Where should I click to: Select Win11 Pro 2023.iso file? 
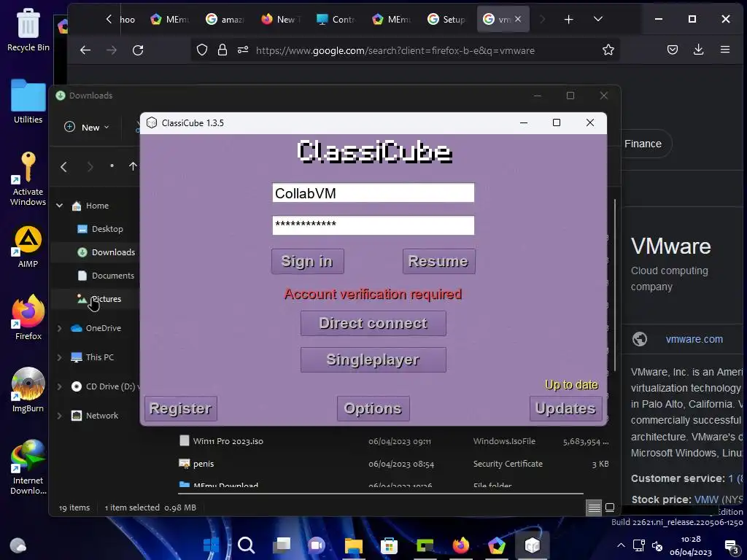pyautogui.click(x=393, y=441)
